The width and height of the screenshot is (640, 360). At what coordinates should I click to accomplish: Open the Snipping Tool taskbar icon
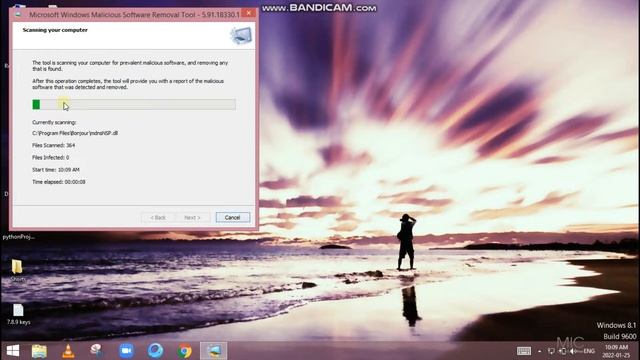pos(97,351)
